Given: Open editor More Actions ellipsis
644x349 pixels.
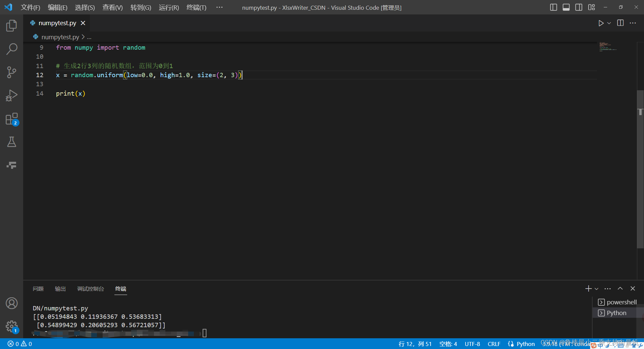Looking at the screenshot, I should [633, 23].
